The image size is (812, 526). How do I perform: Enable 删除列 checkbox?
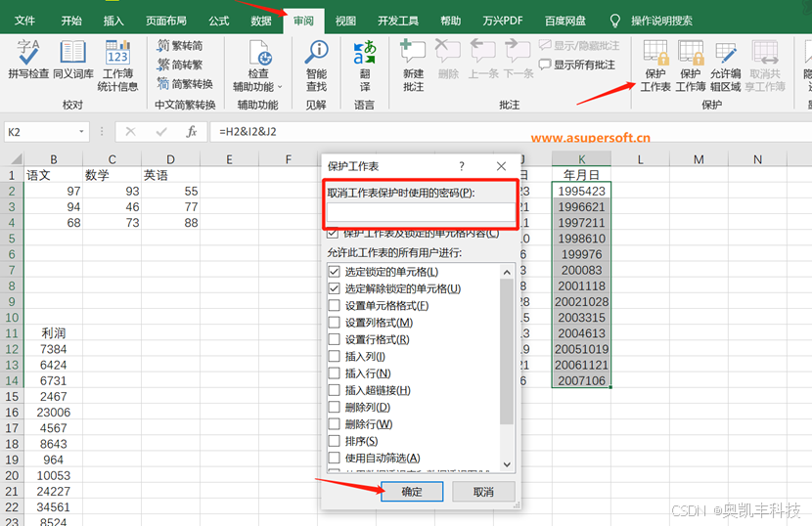pyautogui.click(x=334, y=407)
